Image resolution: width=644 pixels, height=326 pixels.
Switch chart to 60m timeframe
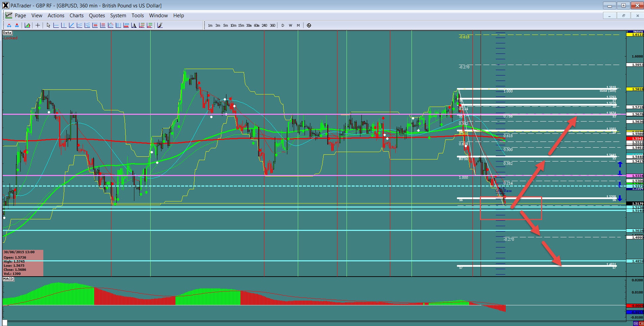257,25
